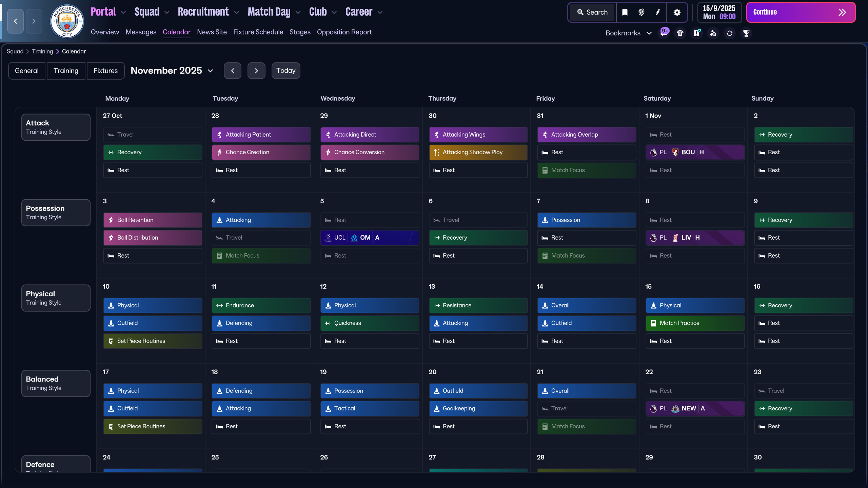Open the messages icon with 9+ notifications
Screen dimensions: 868x488
[x=664, y=33]
